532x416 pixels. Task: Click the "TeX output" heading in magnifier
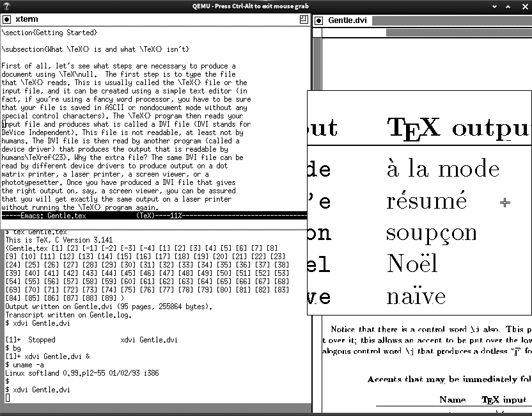pyautogui.click(x=459, y=129)
